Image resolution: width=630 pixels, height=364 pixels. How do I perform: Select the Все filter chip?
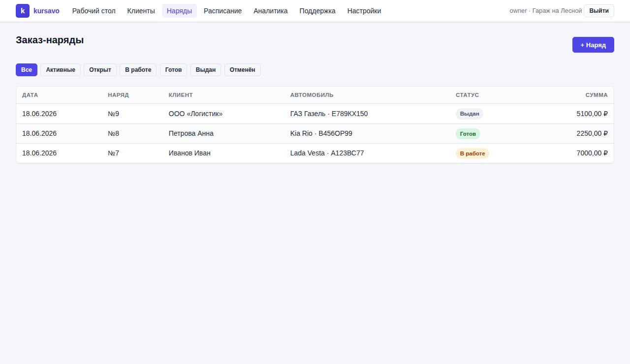27,70
